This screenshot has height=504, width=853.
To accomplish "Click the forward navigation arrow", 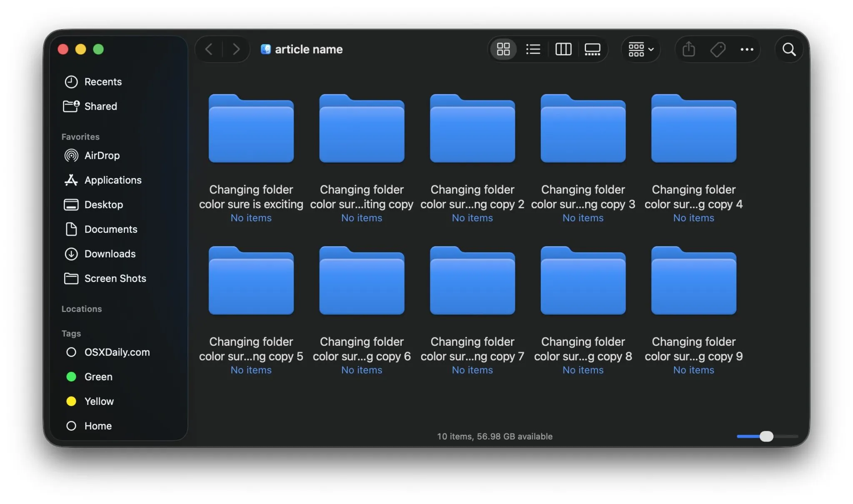I will click(x=236, y=49).
